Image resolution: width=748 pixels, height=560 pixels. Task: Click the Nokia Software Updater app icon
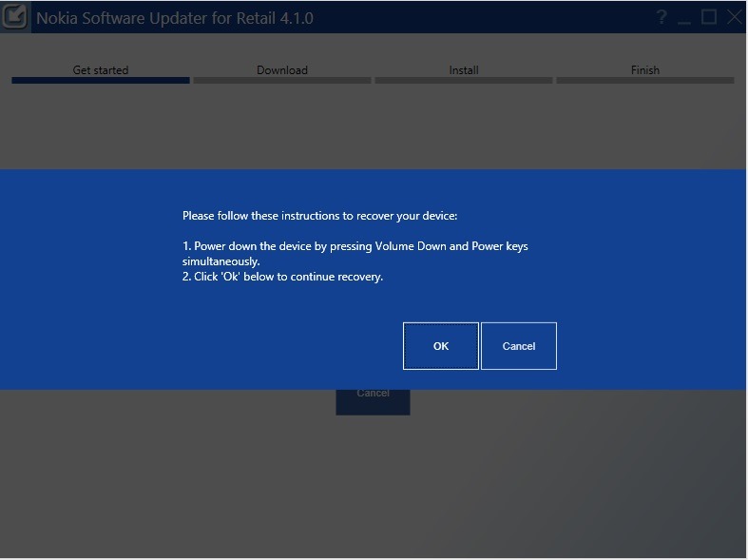click(15, 17)
